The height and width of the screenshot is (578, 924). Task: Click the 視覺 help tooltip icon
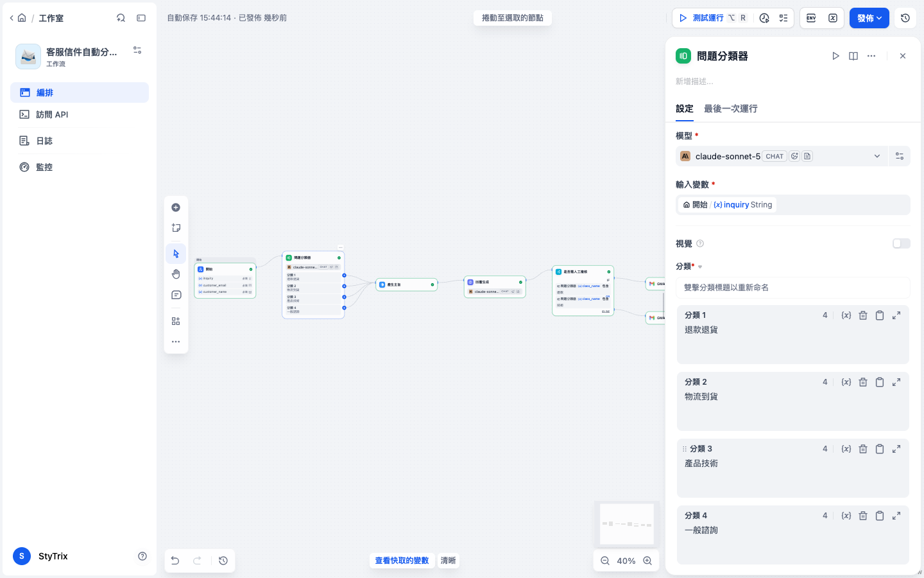700,243
